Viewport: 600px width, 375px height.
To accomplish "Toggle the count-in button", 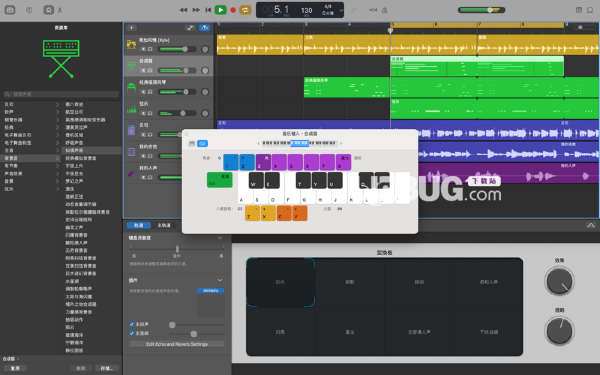I will pyautogui.click(x=373, y=10).
